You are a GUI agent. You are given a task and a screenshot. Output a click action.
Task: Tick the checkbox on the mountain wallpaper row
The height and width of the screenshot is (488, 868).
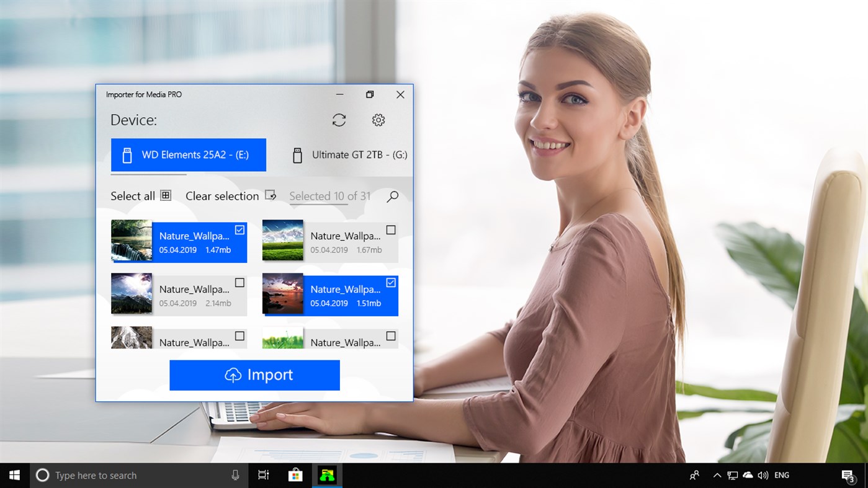click(x=239, y=282)
